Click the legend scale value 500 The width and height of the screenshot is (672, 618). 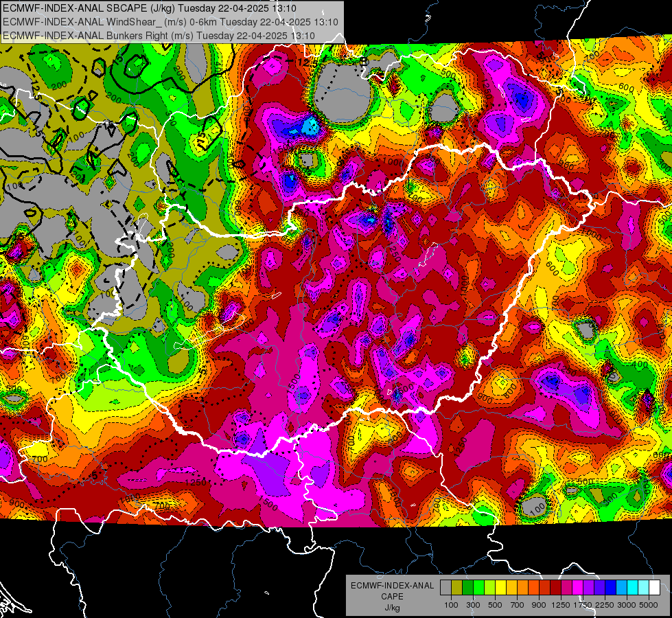click(x=495, y=605)
